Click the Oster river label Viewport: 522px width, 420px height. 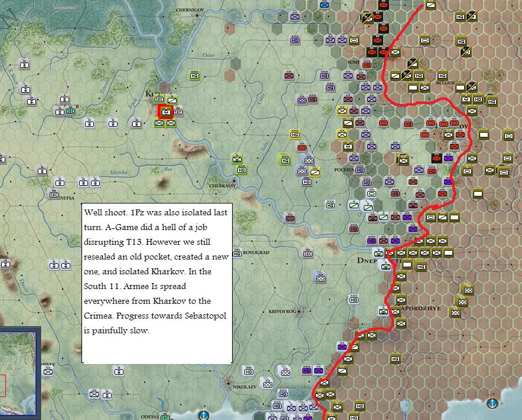tap(208, 55)
